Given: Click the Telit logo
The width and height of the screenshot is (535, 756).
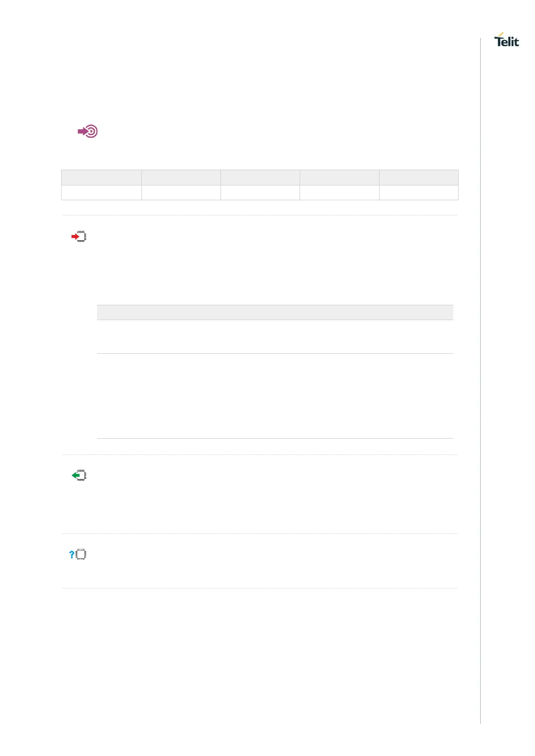Looking at the screenshot, I should click(x=506, y=40).
